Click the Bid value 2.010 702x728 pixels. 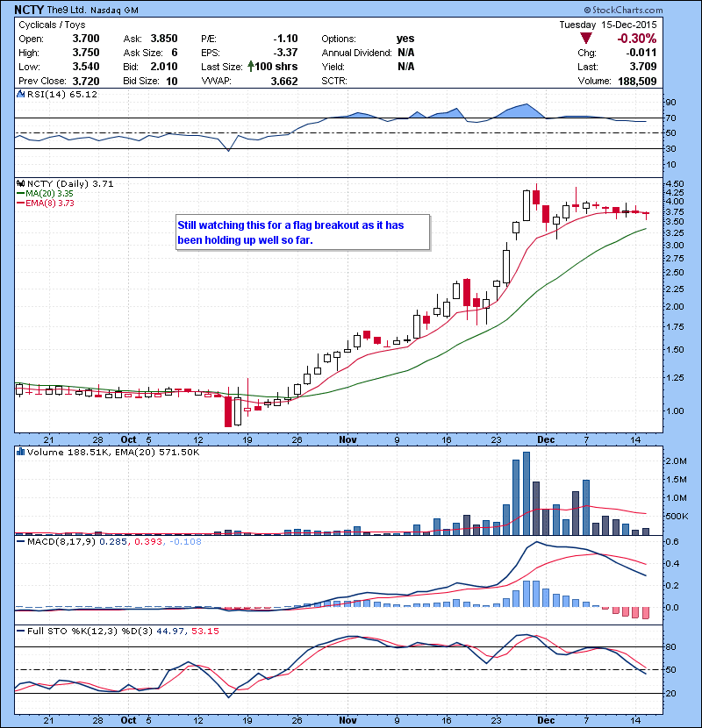point(164,67)
